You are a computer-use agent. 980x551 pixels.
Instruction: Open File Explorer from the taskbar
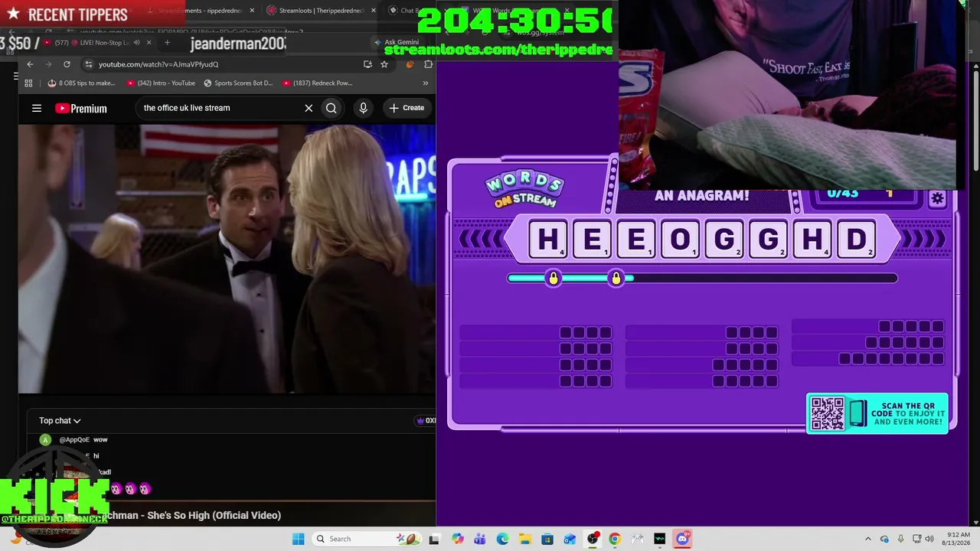click(525, 539)
